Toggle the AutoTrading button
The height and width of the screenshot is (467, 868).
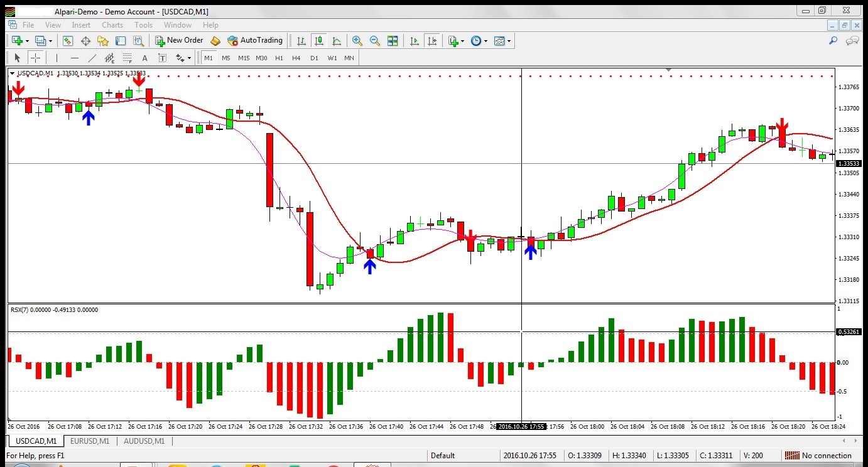[x=255, y=41]
